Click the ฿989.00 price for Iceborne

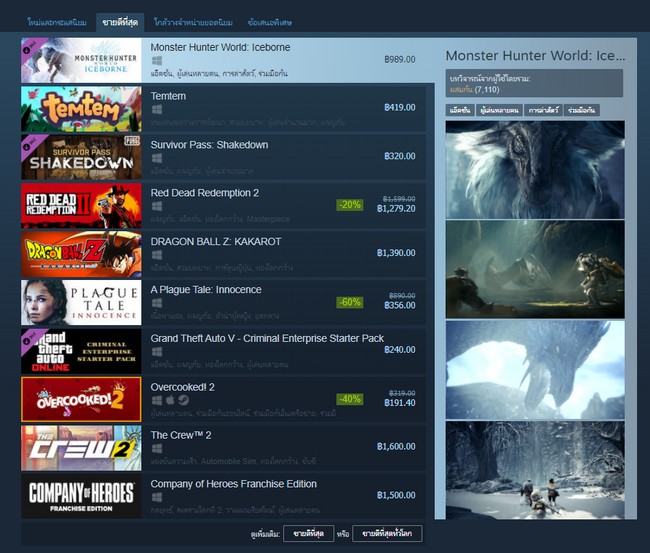(x=400, y=59)
